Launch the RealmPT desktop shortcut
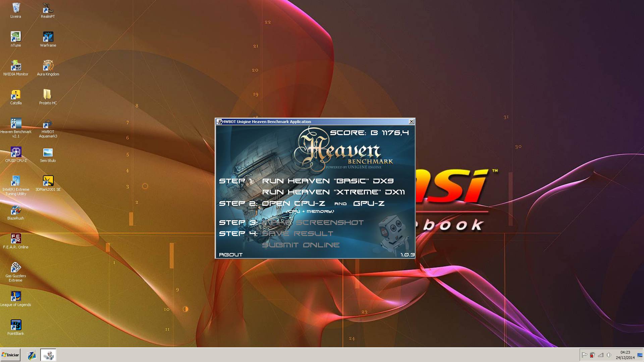Image resolution: width=644 pixels, height=362 pixels. (x=48, y=10)
